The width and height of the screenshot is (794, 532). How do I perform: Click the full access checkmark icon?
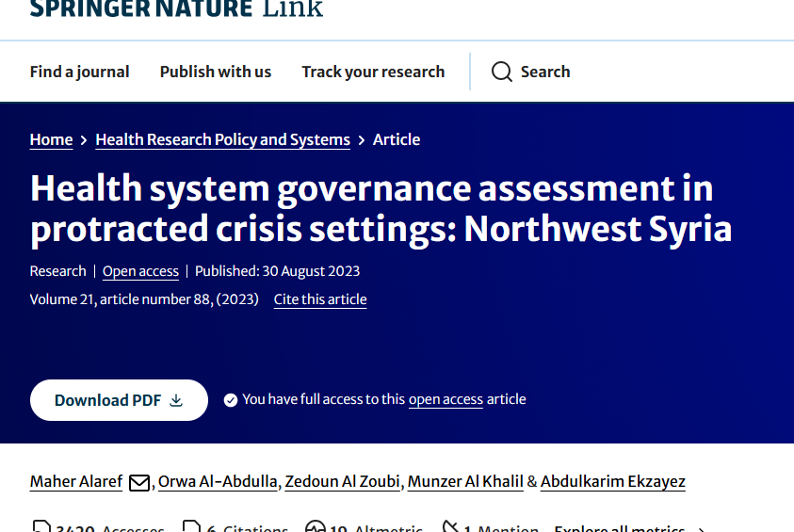pos(231,400)
